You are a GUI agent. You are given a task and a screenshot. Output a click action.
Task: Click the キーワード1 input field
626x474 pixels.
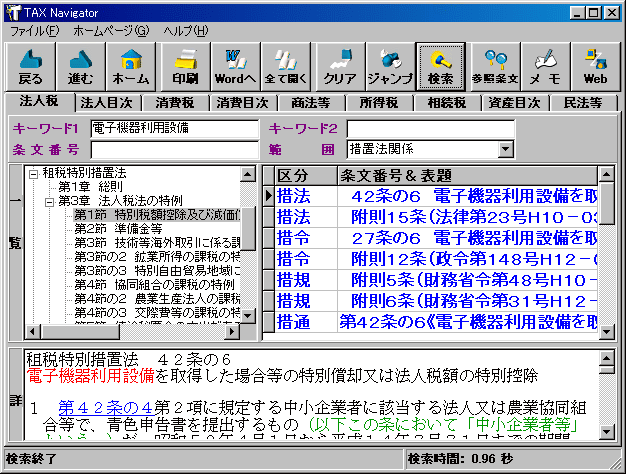tap(174, 128)
